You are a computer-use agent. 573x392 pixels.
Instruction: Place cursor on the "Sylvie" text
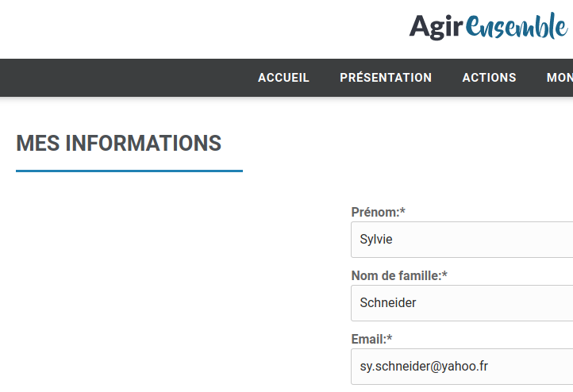tap(376, 240)
